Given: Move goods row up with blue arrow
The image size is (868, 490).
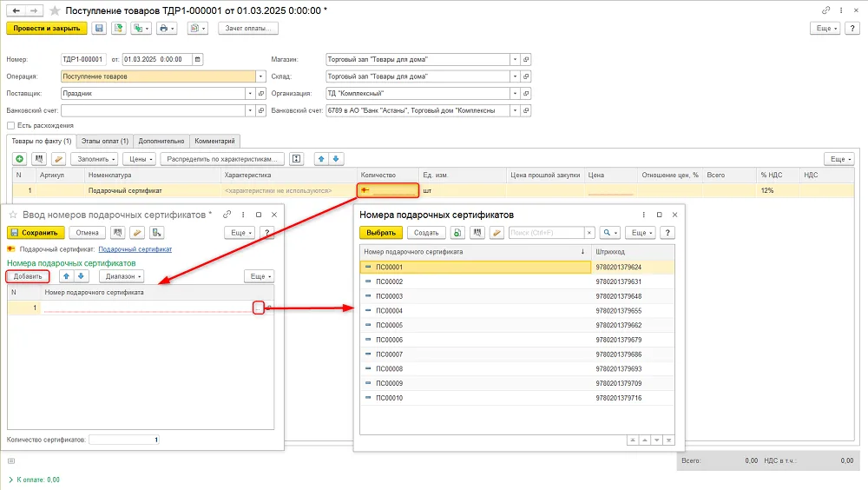Looking at the screenshot, I should coord(321,159).
